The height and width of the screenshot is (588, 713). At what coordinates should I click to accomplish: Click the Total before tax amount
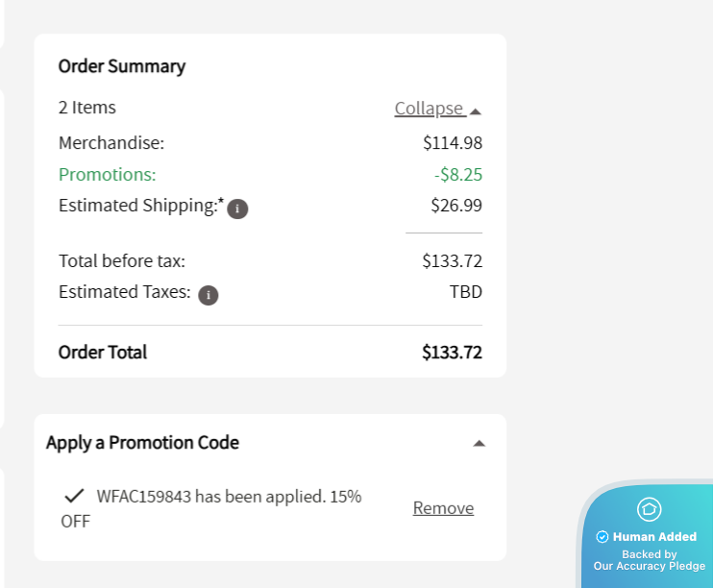tap(452, 261)
